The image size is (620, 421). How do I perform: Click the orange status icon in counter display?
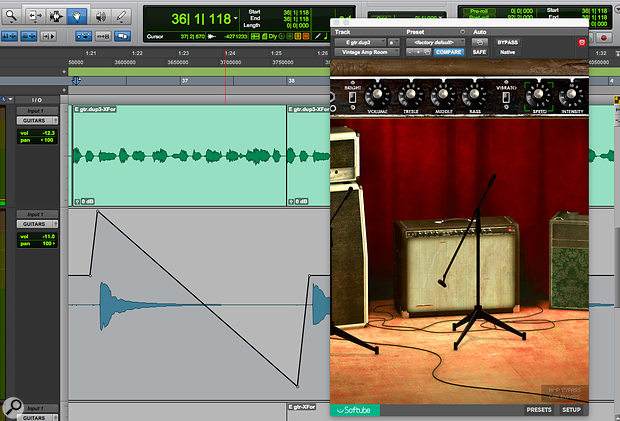306,36
